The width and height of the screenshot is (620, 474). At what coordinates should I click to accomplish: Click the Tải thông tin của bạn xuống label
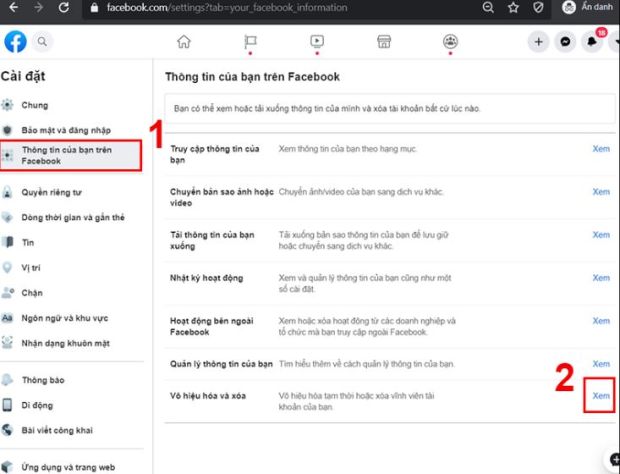coord(212,240)
